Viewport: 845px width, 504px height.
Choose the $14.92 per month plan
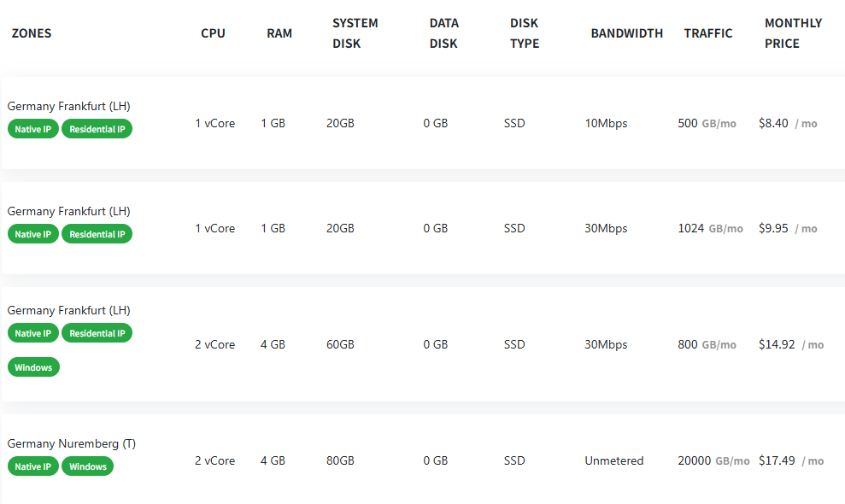(423, 344)
